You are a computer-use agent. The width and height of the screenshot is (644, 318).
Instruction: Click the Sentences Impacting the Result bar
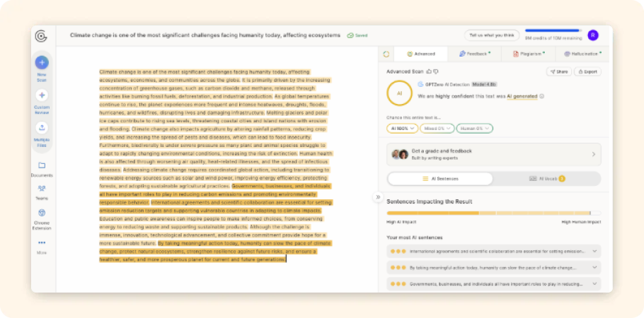tap(494, 213)
